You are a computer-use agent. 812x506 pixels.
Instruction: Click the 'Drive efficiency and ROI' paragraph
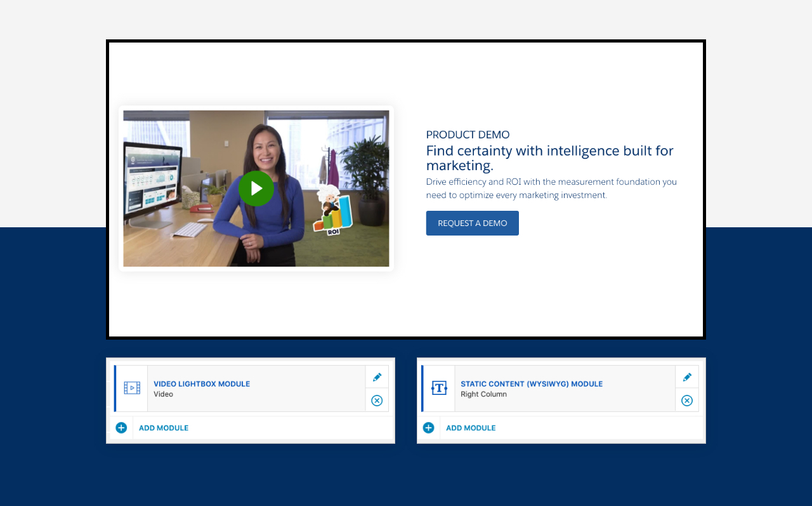(x=551, y=189)
